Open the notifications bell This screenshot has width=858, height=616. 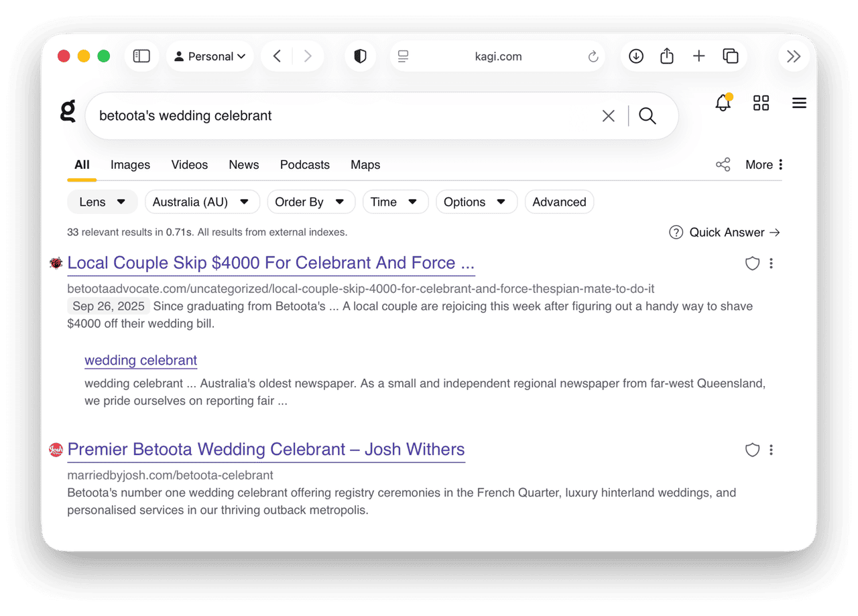(x=723, y=103)
